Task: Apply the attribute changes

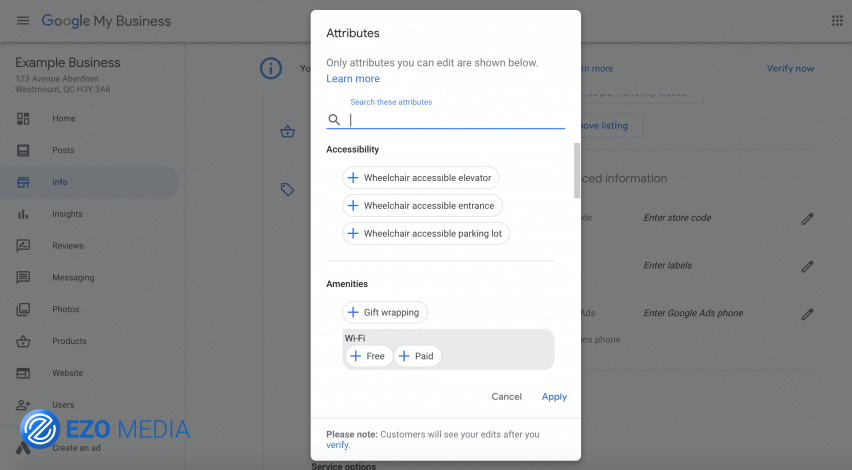Action: [x=554, y=397]
